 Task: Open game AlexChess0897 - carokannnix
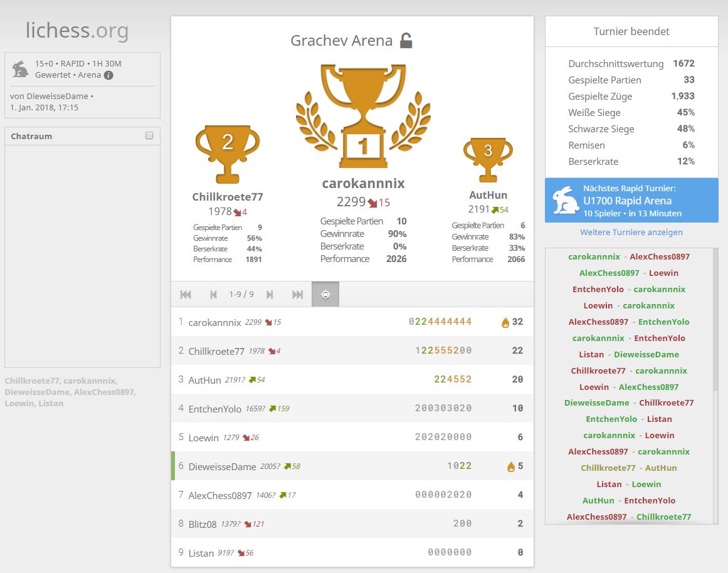[x=629, y=451]
